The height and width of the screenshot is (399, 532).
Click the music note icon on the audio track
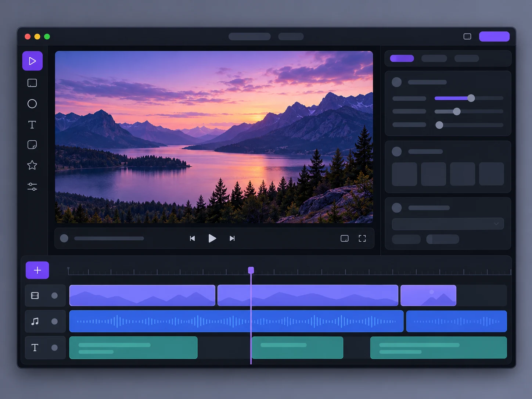pos(35,321)
